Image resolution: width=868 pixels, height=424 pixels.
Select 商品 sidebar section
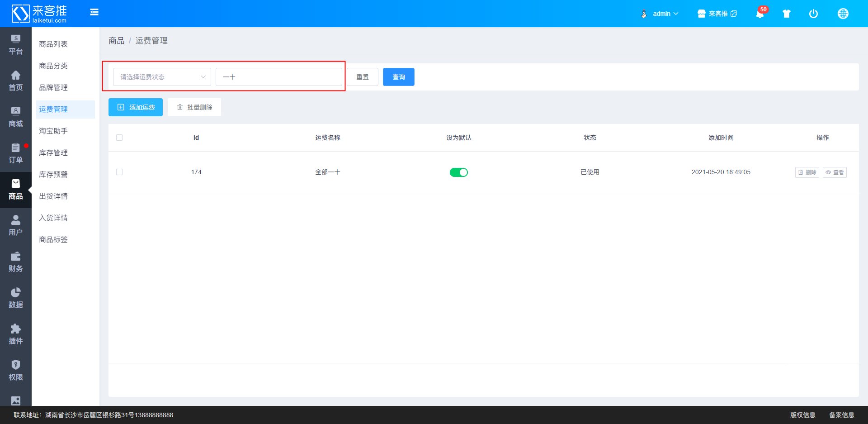(x=16, y=190)
